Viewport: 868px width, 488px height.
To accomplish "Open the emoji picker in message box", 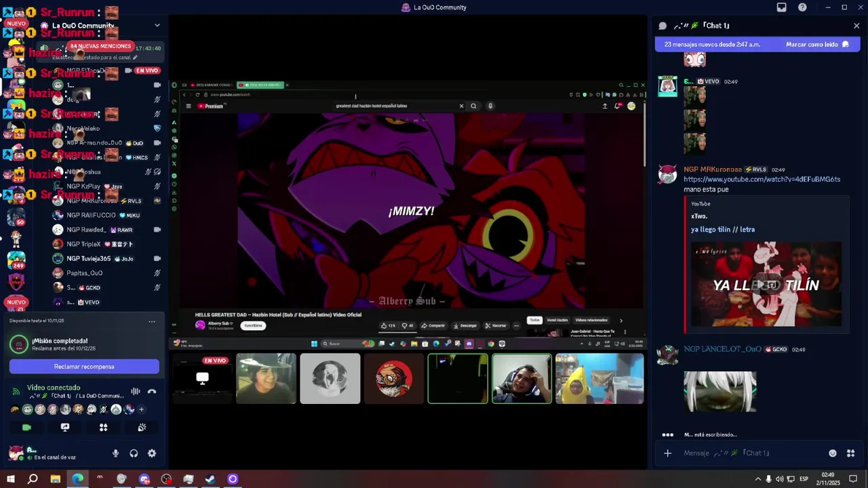I will 833,453.
